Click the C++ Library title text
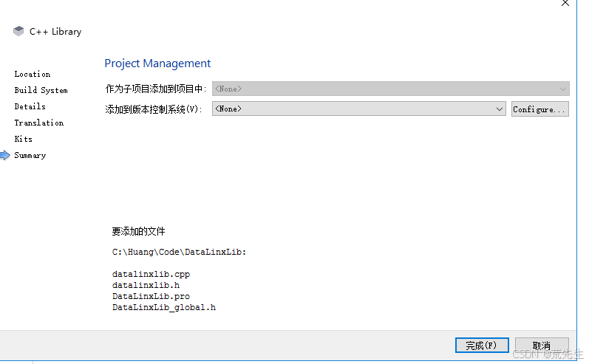Image resolution: width=589 pixels, height=364 pixels. pyautogui.click(x=55, y=32)
